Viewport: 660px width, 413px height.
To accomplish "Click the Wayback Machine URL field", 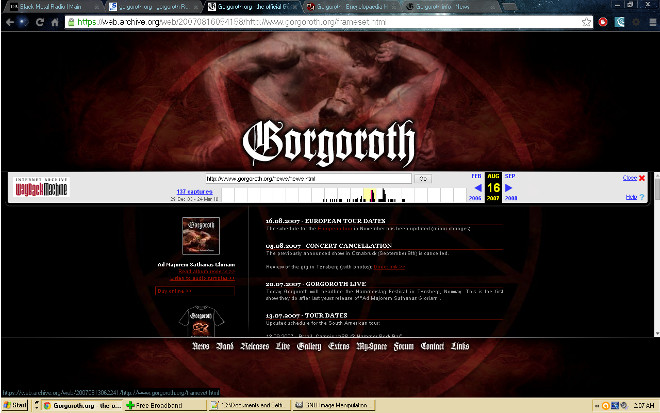I will (x=309, y=179).
